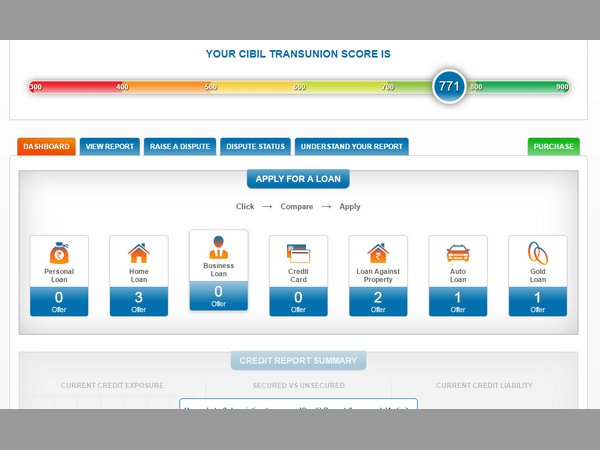The width and height of the screenshot is (600, 450).
Task: View the 2 Offer under Loan Against Property
Action: point(378,302)
